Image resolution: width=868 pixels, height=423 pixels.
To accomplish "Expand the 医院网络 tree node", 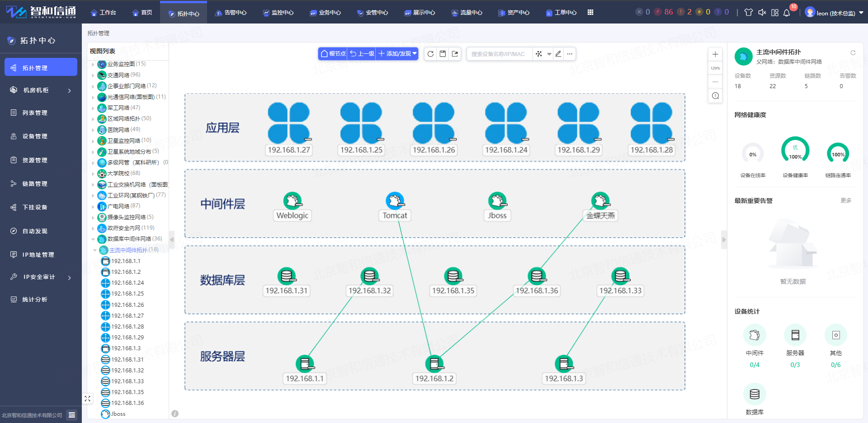I will tap(94, 130).
